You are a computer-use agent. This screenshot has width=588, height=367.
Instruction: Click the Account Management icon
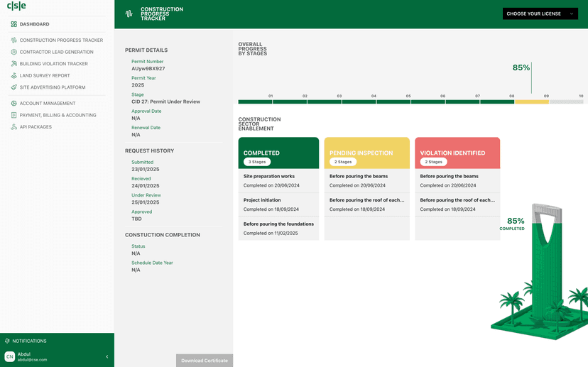14,104
